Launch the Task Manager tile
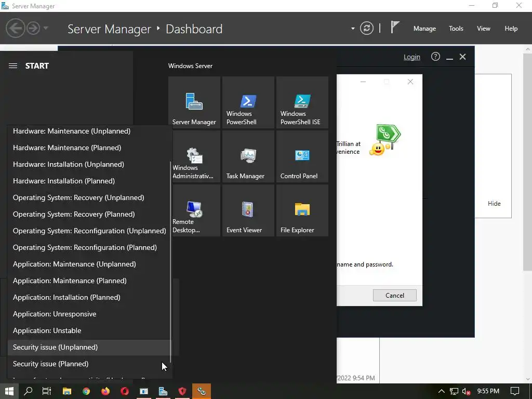 (x=248, y=156)
